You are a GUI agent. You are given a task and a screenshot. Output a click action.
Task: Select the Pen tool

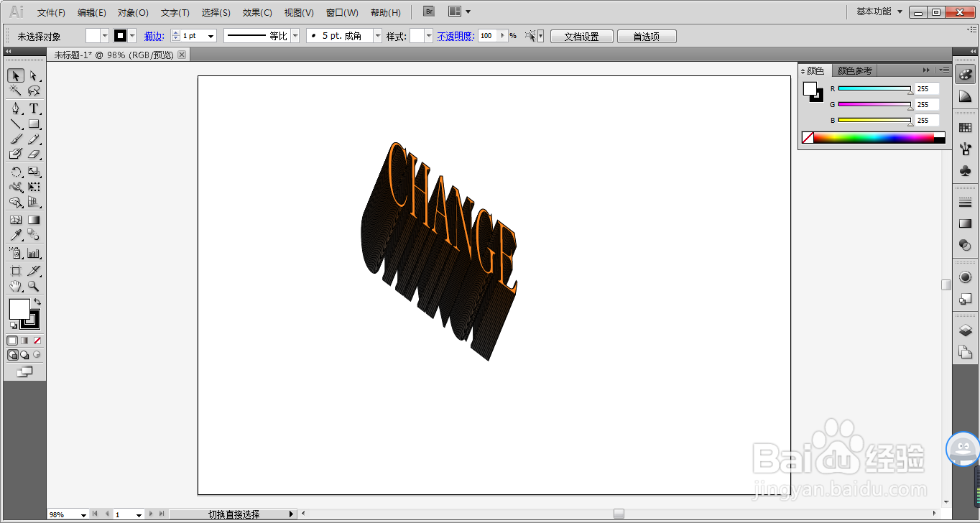point(15,108)
